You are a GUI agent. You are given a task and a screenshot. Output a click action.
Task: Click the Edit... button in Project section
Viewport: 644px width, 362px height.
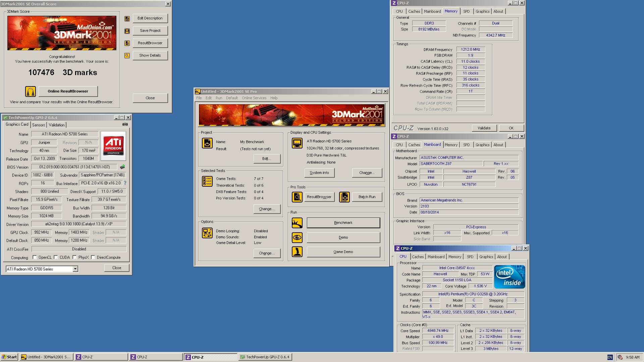[267, 159]
